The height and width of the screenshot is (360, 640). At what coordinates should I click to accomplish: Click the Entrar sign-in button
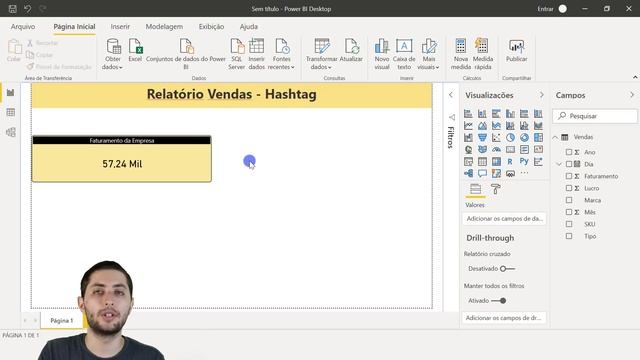(552, 9)
